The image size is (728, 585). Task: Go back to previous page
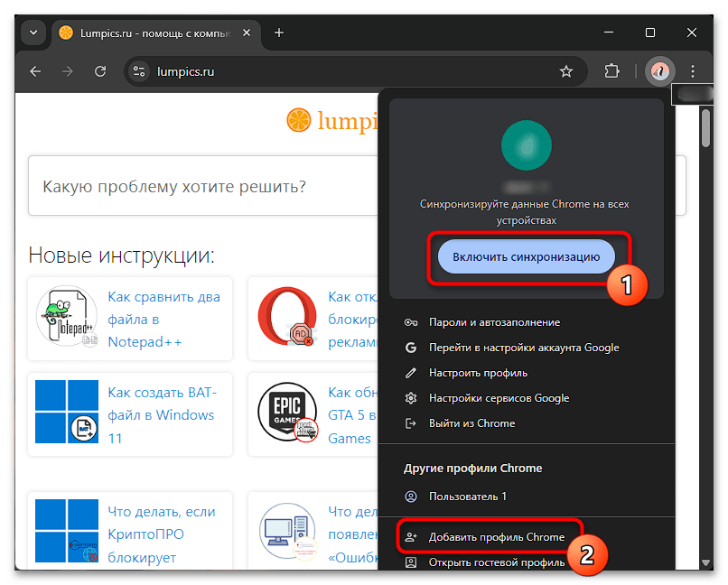36,71
